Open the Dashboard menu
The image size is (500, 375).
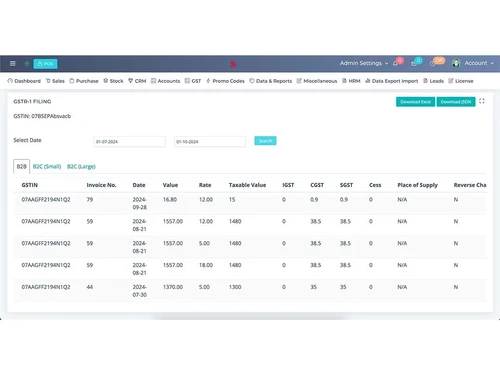click(x=24, y=81)
